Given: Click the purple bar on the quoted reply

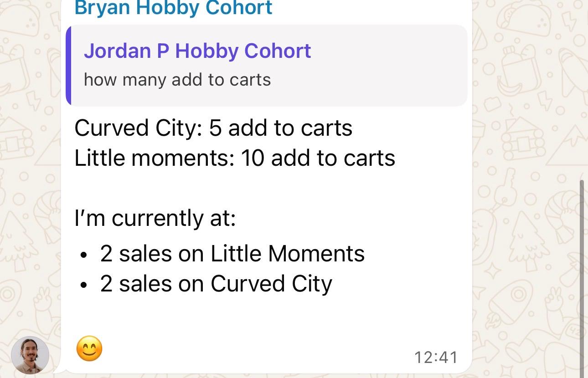Looking at the screenshot, I should 68,66.
